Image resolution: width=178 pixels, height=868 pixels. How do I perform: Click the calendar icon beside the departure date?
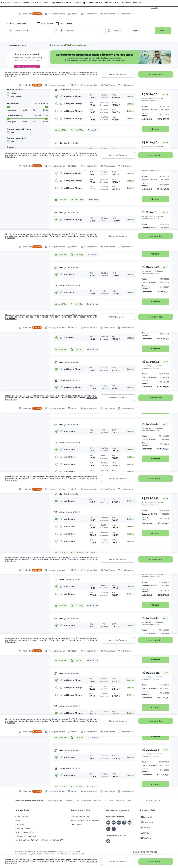[109, 31]
